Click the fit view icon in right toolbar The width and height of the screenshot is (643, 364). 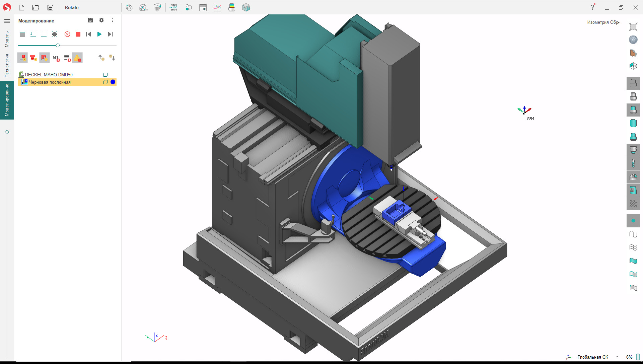point(633,27)
